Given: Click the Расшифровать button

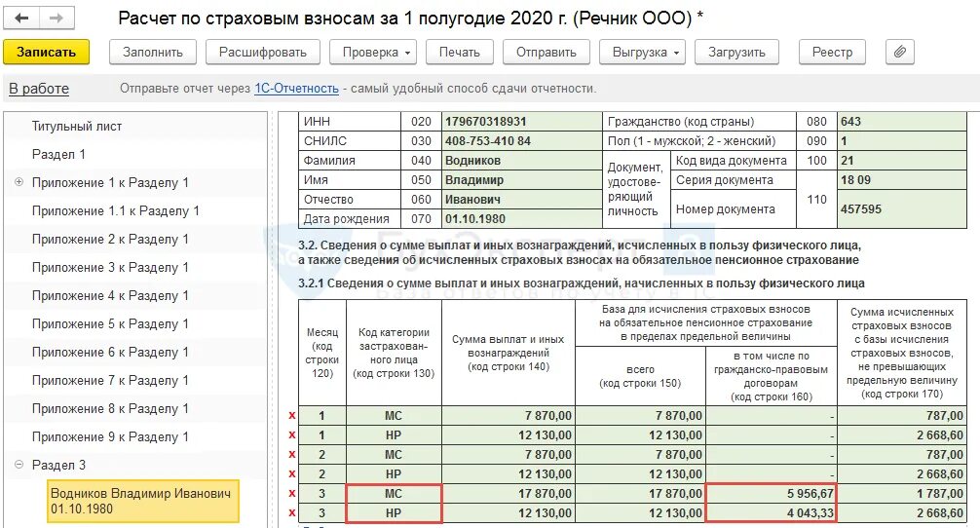Looking at the screenshot, I should 262,52.
